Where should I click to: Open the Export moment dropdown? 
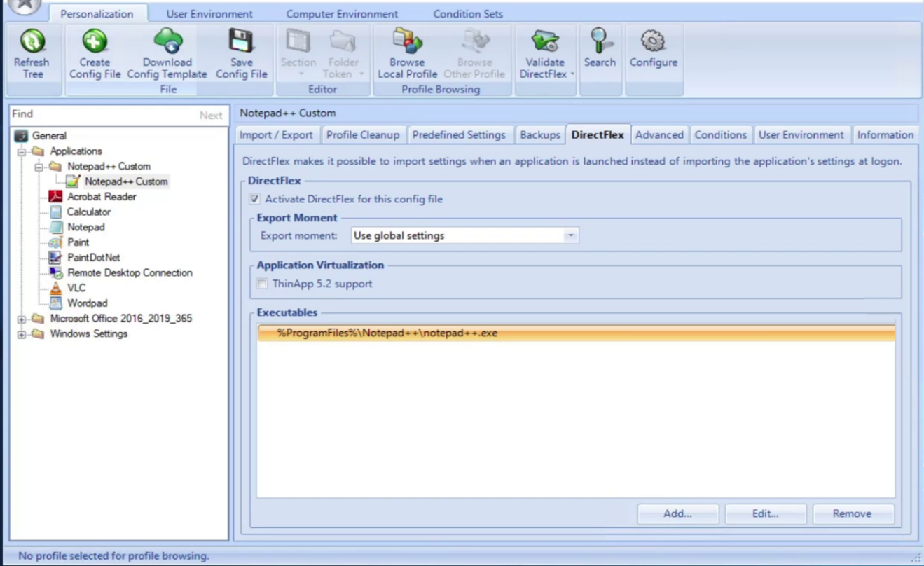(570, 235)
